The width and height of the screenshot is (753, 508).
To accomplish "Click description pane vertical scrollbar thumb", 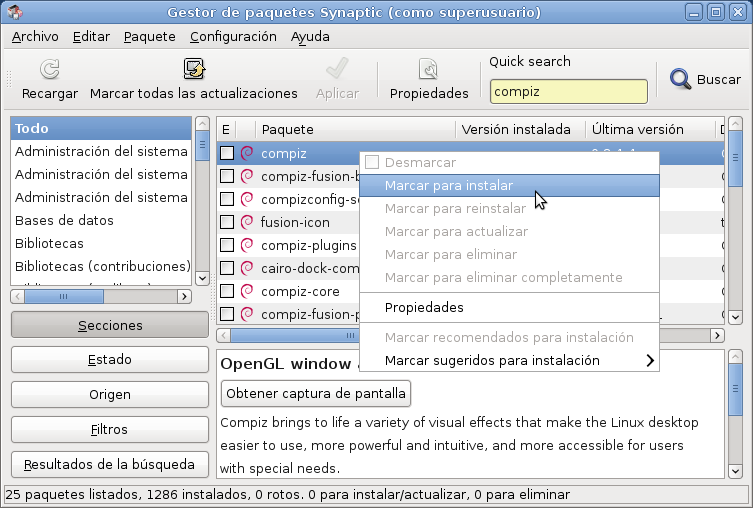I will click(x=735, y=390).
